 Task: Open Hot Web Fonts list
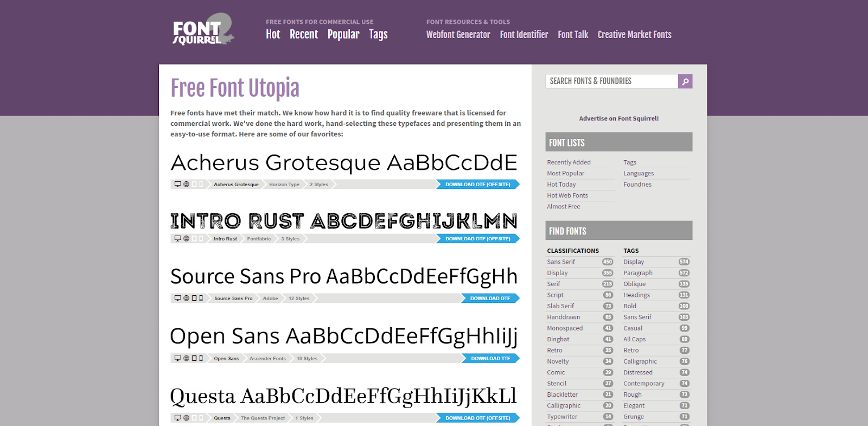[567, 195]
